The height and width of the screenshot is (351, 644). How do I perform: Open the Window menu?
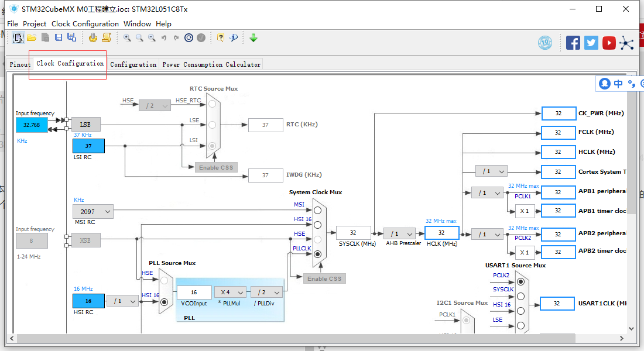(137, 24)
